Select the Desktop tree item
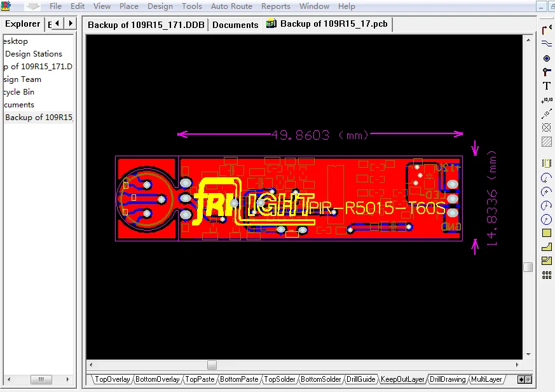 (x=15, y=41)
